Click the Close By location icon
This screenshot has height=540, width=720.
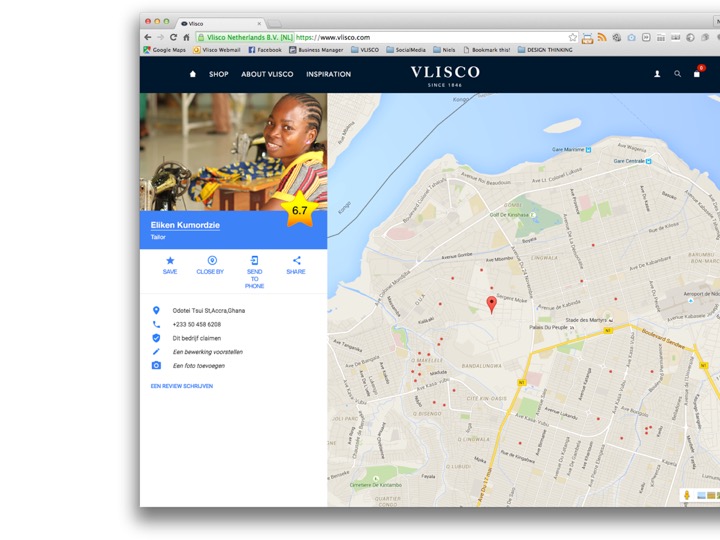pos(211,261)
